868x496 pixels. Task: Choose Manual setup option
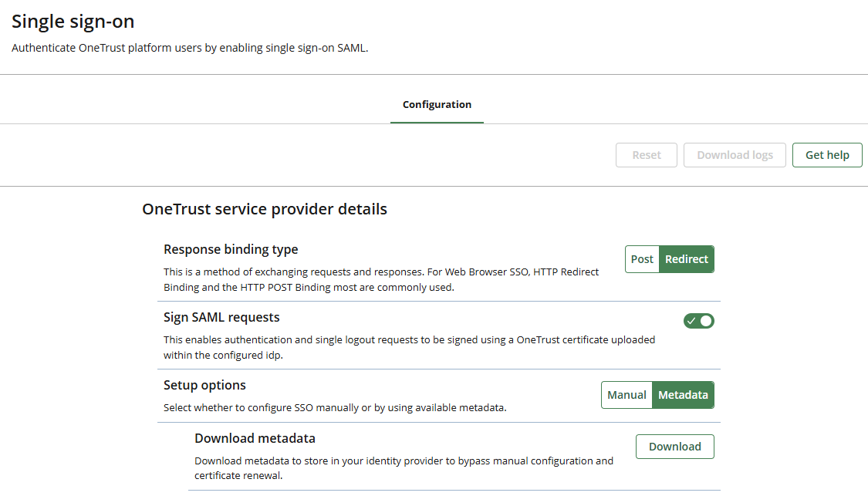pyautogui.click(x=627, y=395)
